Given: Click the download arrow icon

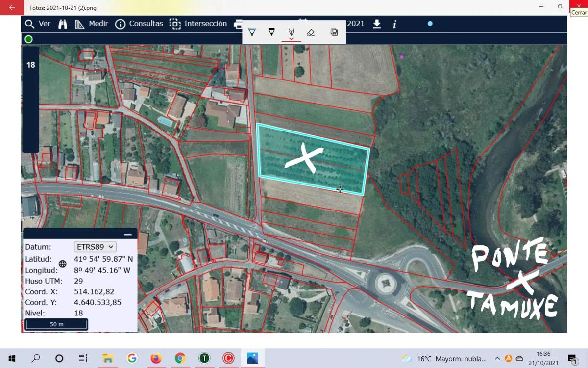Looking at the screenshot, I should pyautogui.click(x=377, y=24).
